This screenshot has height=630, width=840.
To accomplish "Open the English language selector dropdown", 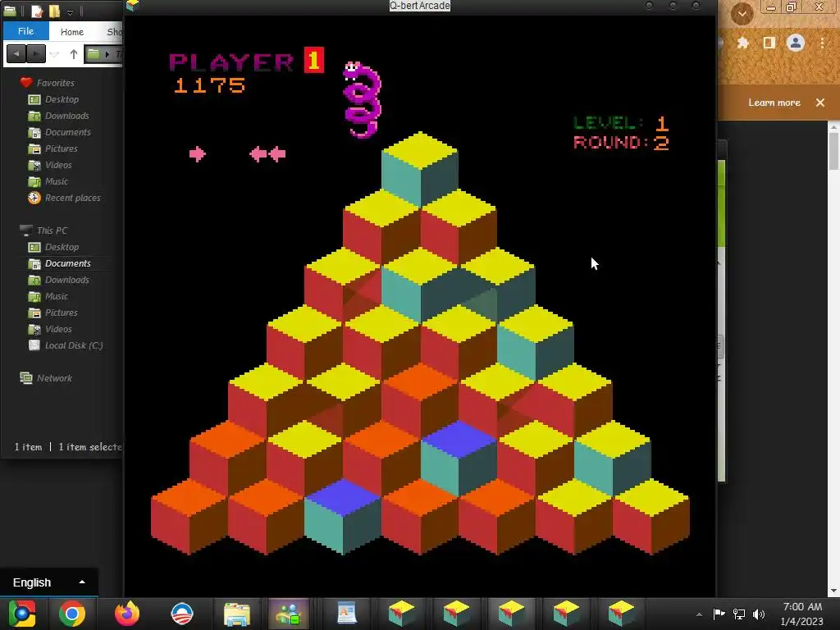I will 48,582.
